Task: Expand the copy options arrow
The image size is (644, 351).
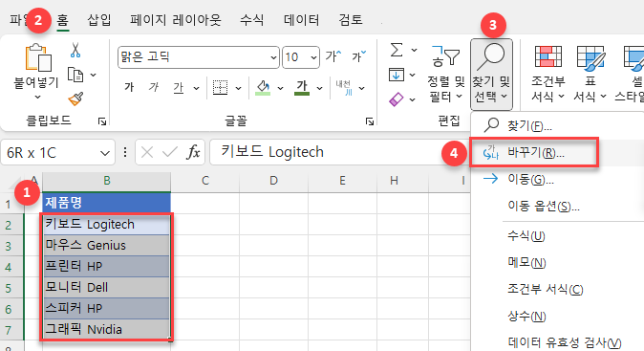Action: [x=94, y=75]
